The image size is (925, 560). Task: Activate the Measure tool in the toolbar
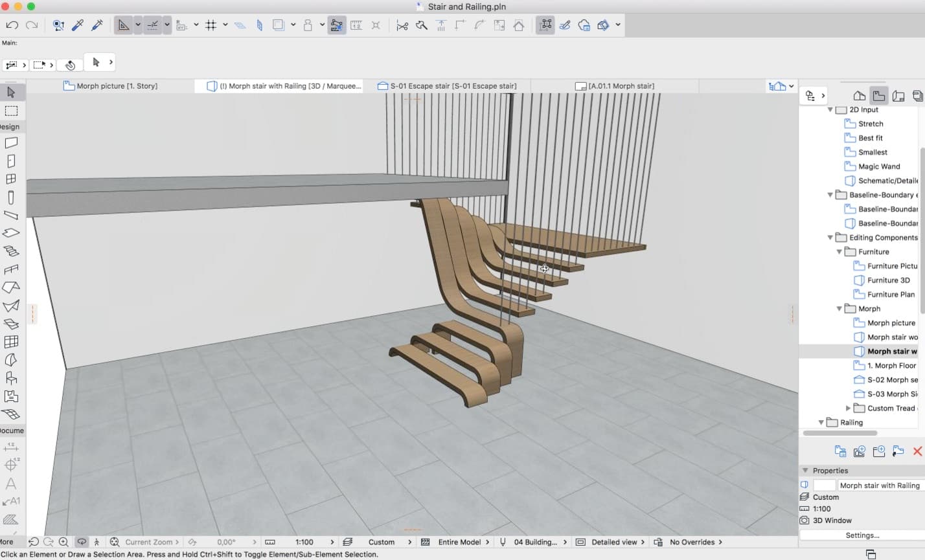click(357, 25)
